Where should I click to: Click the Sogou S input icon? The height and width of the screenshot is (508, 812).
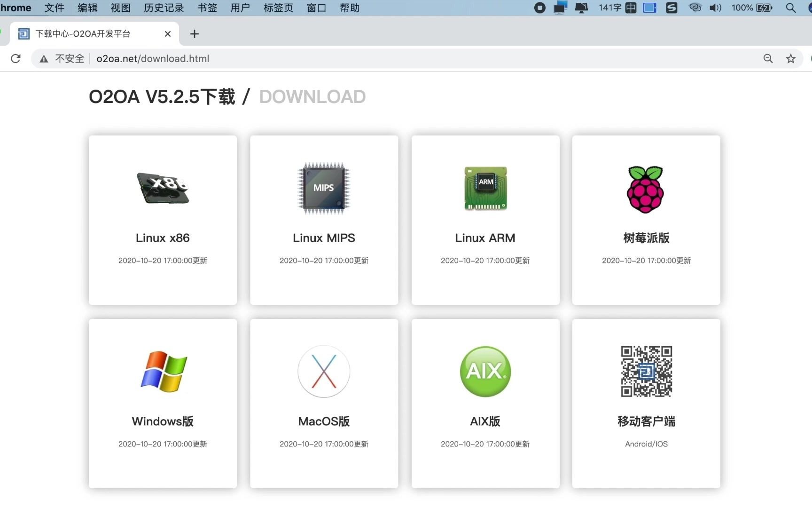pyautogui.click(x=672, y=8)
